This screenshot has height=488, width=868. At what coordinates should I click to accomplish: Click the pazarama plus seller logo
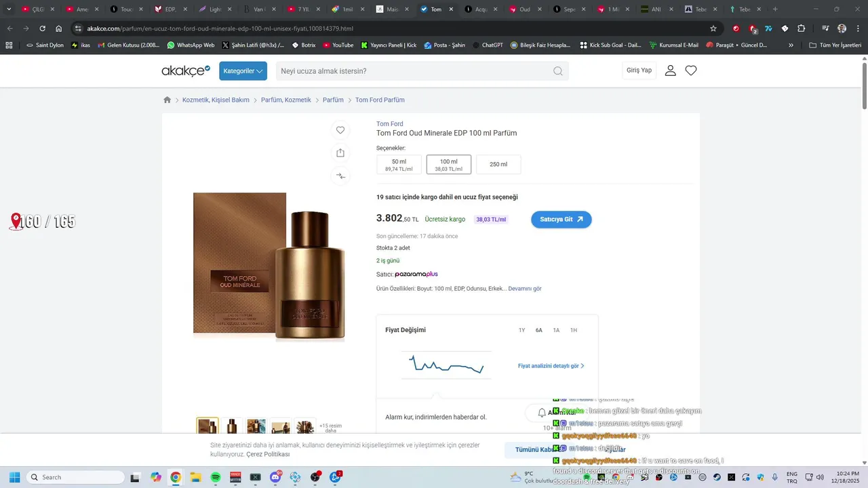[416, 274]
